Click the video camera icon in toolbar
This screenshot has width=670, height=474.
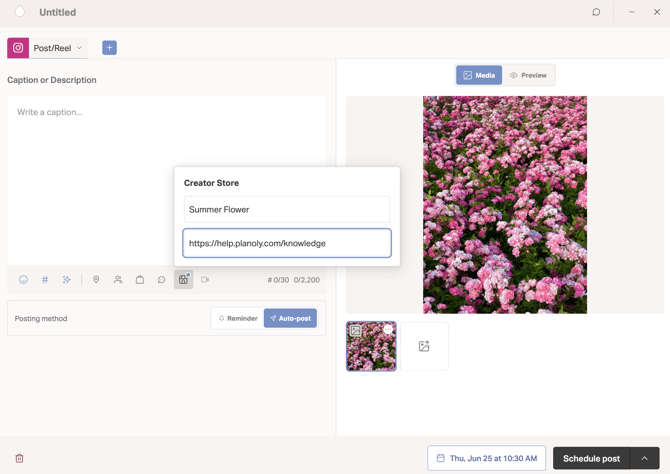(205, 280)
